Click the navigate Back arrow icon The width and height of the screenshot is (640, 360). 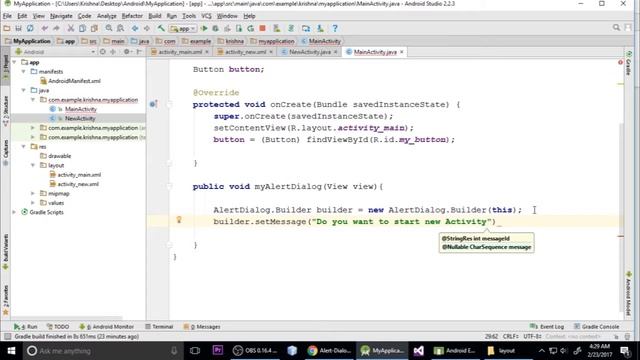[135, 28]
